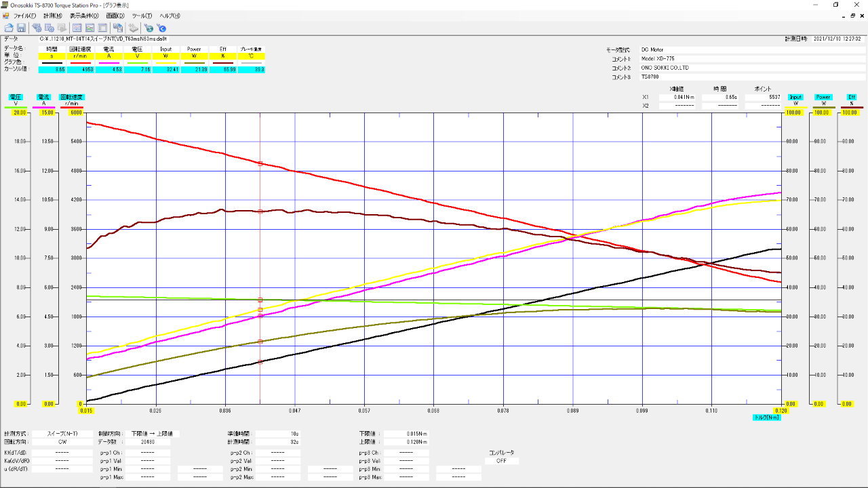Click the first globe toolbar icon
Screen dimensions: 868x488
149,28
